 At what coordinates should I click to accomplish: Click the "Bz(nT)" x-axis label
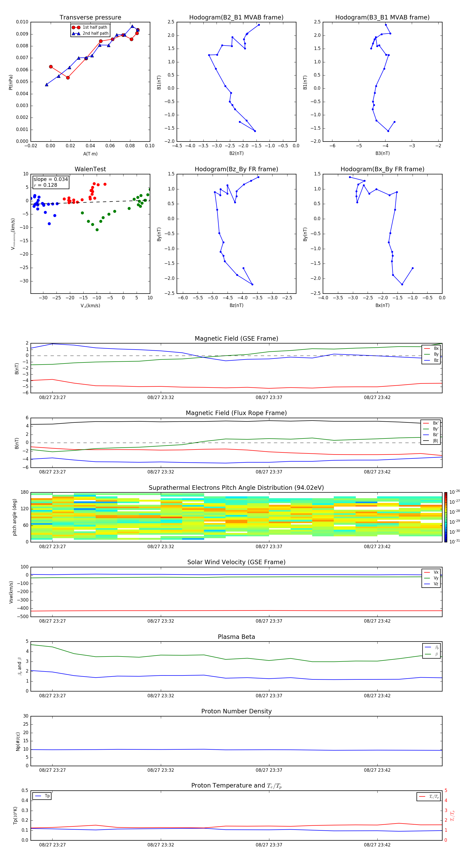[x=236, y=305]
